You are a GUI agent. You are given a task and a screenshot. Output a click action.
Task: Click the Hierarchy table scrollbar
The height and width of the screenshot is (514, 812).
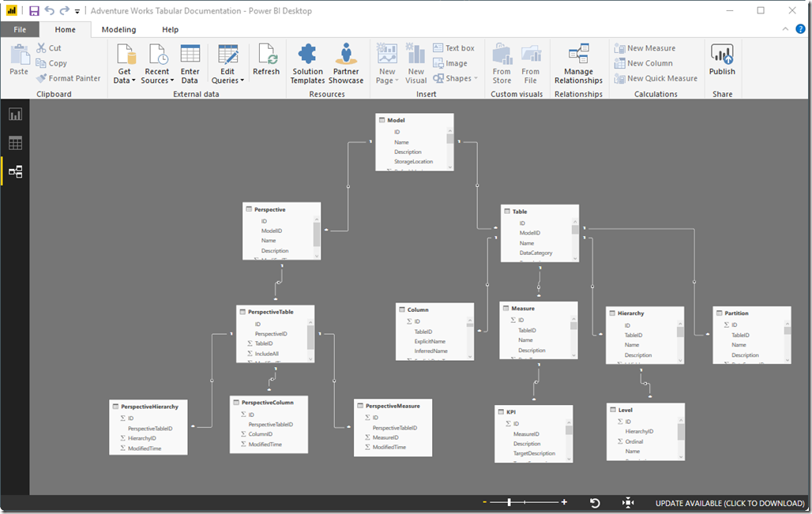point(680,332)
